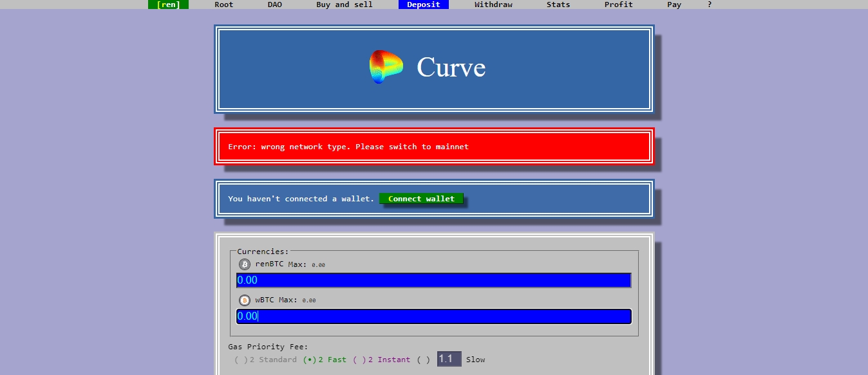
Task: Open the Profit page
Action: [x=619, y=5]
